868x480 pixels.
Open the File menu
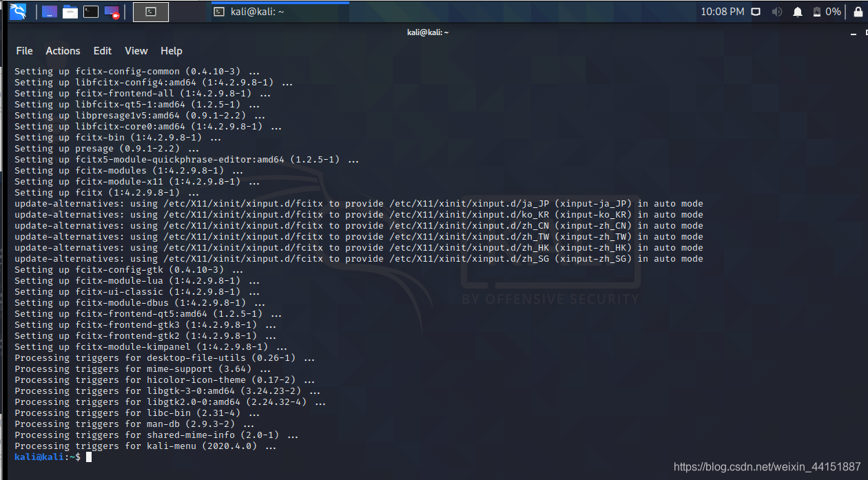tap(24, 51)
